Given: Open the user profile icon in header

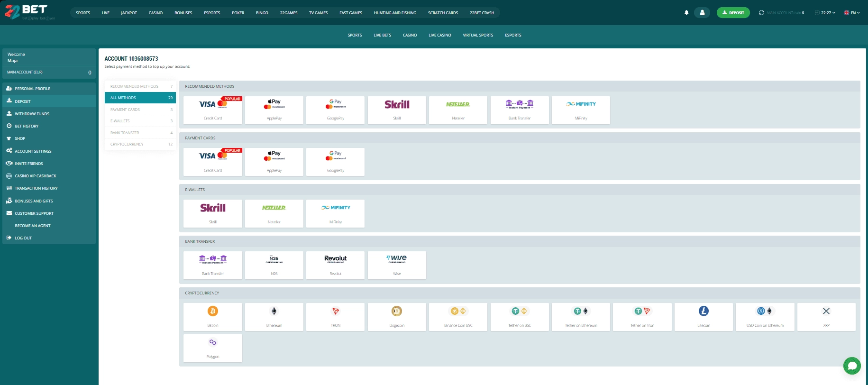Looking at the screenshot, I should (702, 13).
